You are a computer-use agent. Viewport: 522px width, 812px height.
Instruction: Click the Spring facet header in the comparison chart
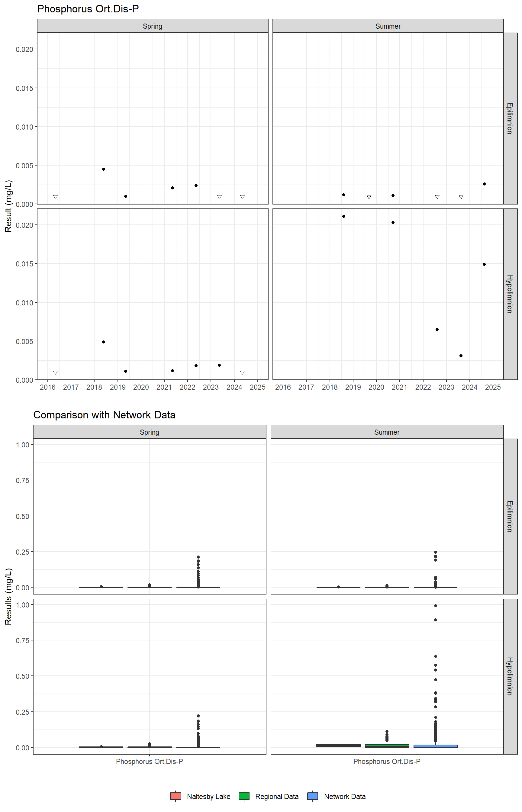(150, 432)
